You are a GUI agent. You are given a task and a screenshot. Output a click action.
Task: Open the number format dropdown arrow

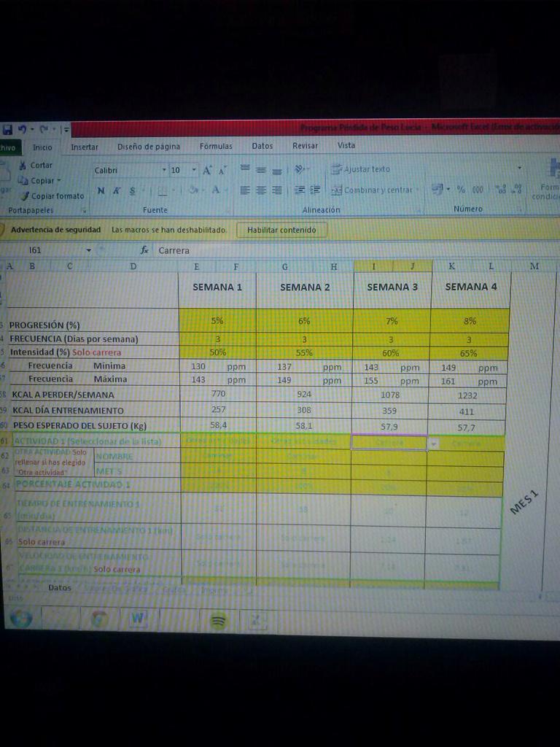pyautogui.click(x=519, y=168)
